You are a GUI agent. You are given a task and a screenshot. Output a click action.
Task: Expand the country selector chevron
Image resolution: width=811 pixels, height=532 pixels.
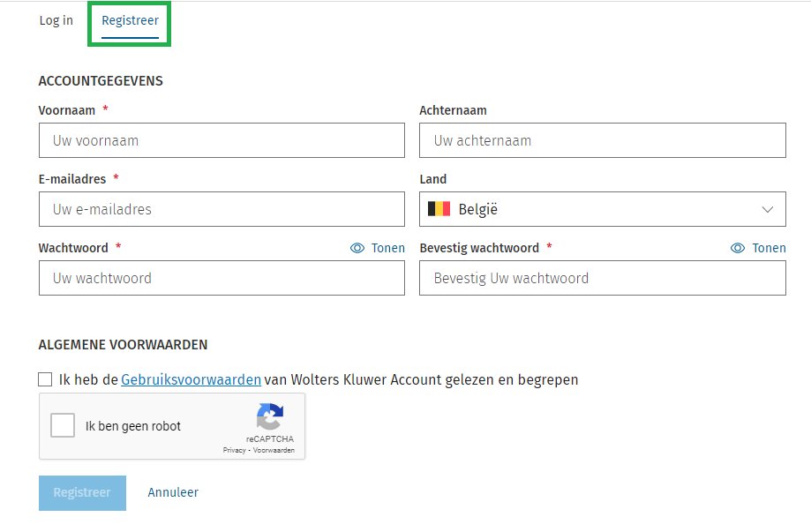click(x=767, y=209)
